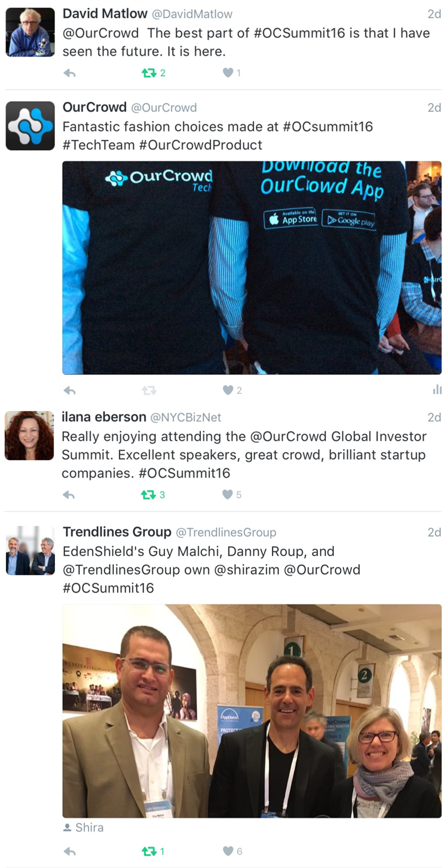
Task: Reply to David Matlow's tweet
Action: 69,73
